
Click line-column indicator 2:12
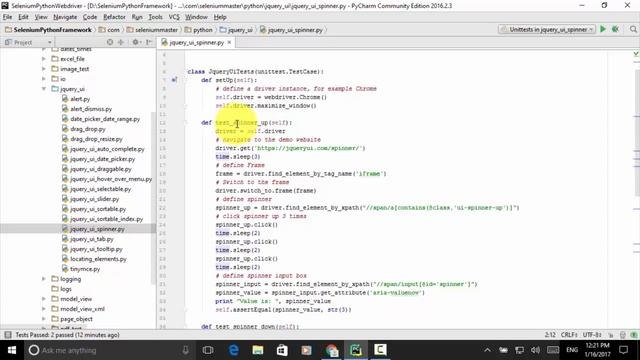pyautogui.click(x=550, y=335)
